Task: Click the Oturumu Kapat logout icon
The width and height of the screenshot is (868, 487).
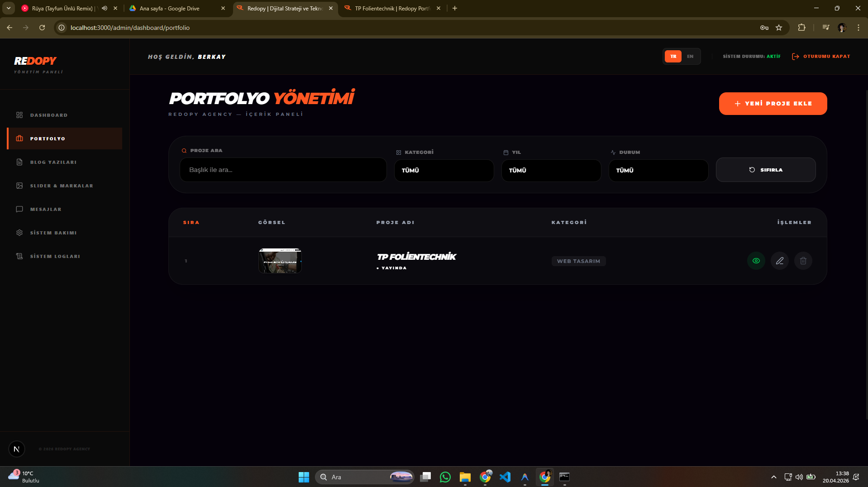Action: point(795,57)
